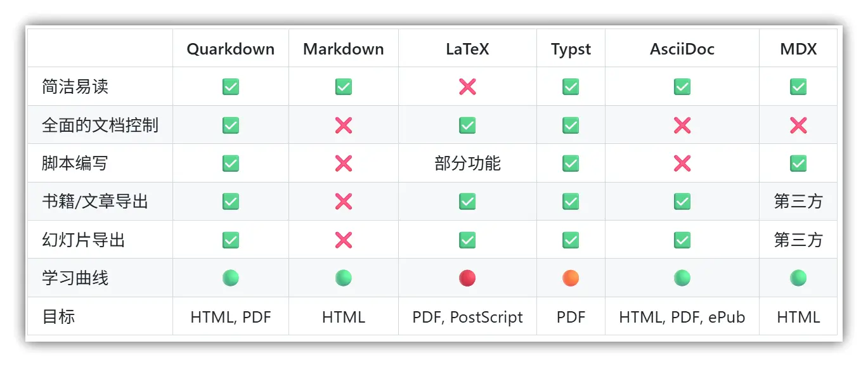Click the red cross for AsciiDoc 脚本编写

(x=682, y=164)
